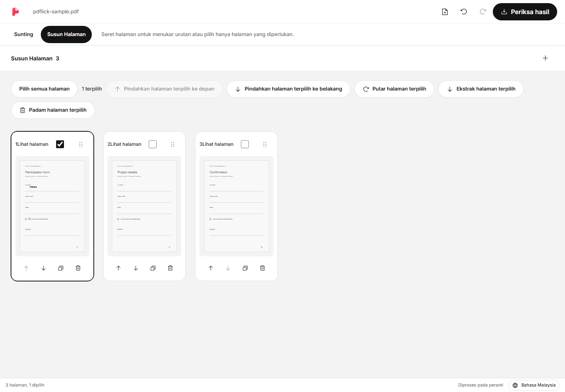The height and width of the screenshot is (392, 565).
Task: Click the '1 terpilih' count text
Action: [92, 89]
